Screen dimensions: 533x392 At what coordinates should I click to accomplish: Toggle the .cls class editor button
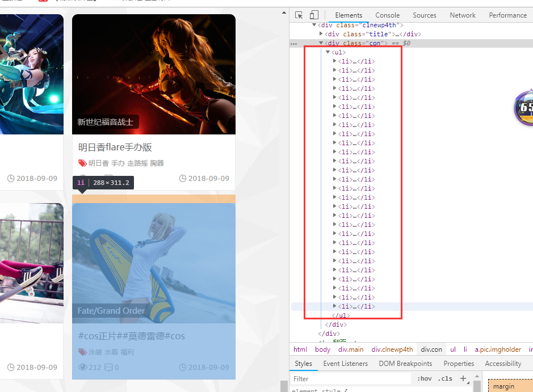click(x=445, y=378)
